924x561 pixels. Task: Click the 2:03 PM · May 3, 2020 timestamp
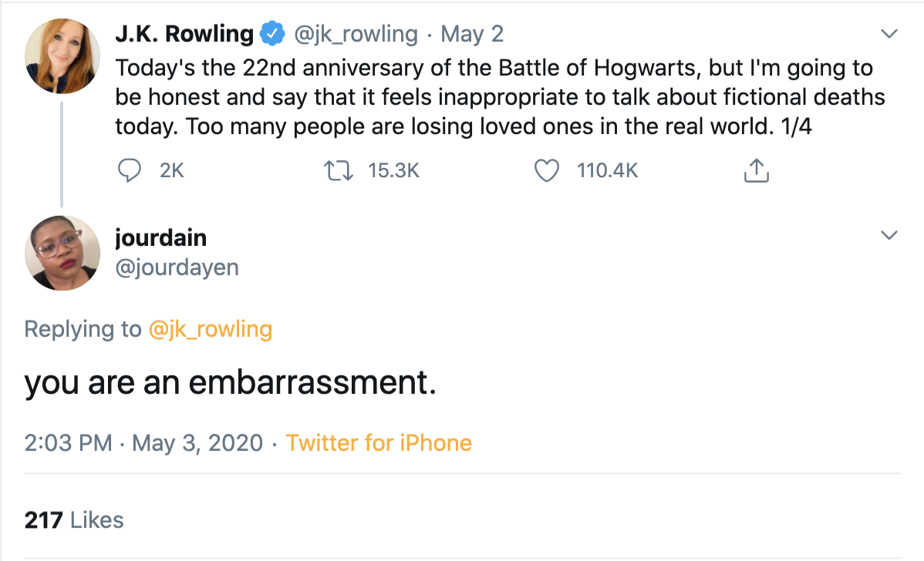(x=143, y=443)
